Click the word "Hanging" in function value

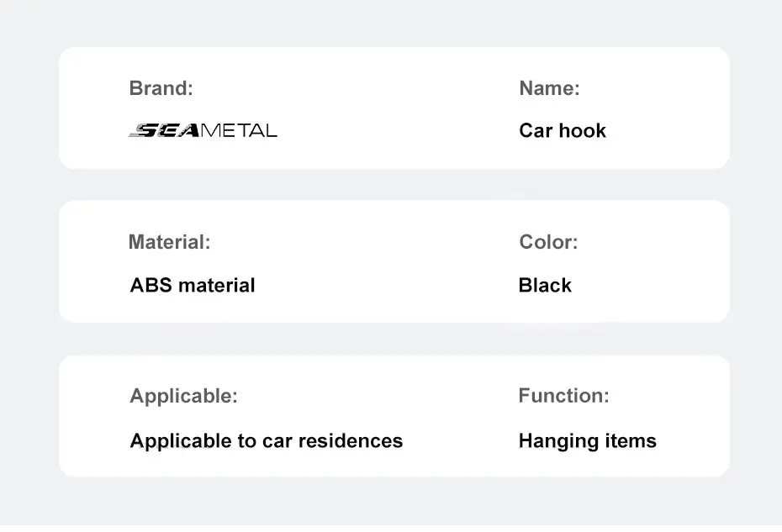(x=556, y=440)
